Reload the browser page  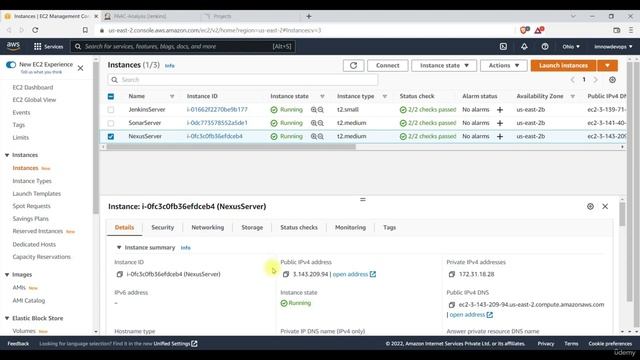coord(35,30)
